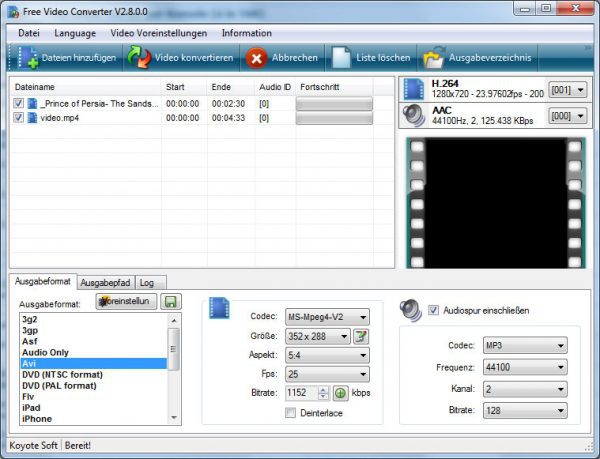Open the audio Codec MP3 dropdown
This screenshot has width=600, height=459.
pos(525,345)
